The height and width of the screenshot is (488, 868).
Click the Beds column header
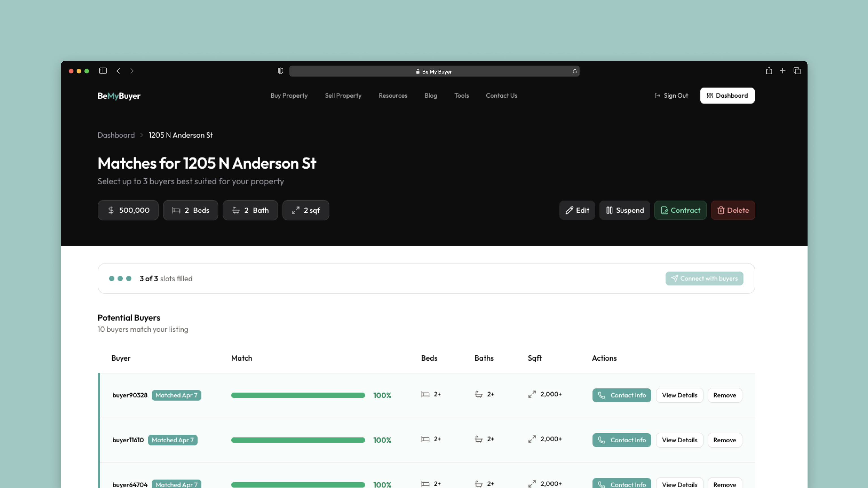(x=429, y=358)
